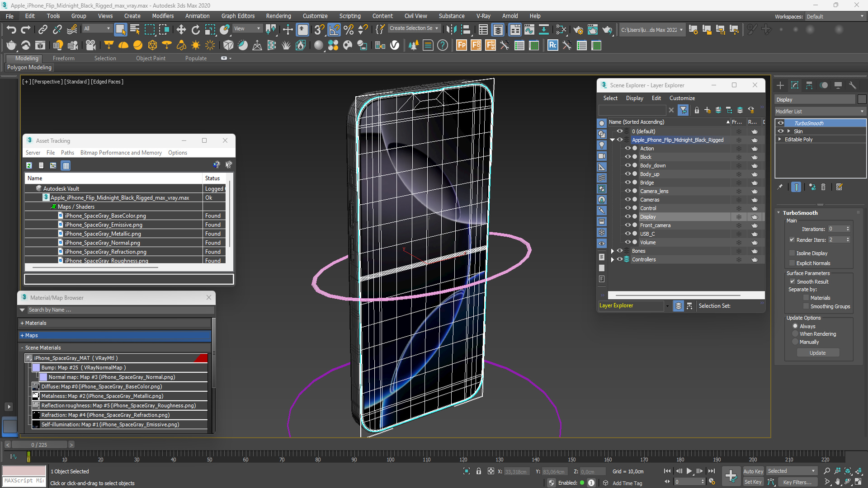Toggle the Scene Explorer filter icon
Image resolution: width=868 pixels, height=488 pixels.
[684, 110]
